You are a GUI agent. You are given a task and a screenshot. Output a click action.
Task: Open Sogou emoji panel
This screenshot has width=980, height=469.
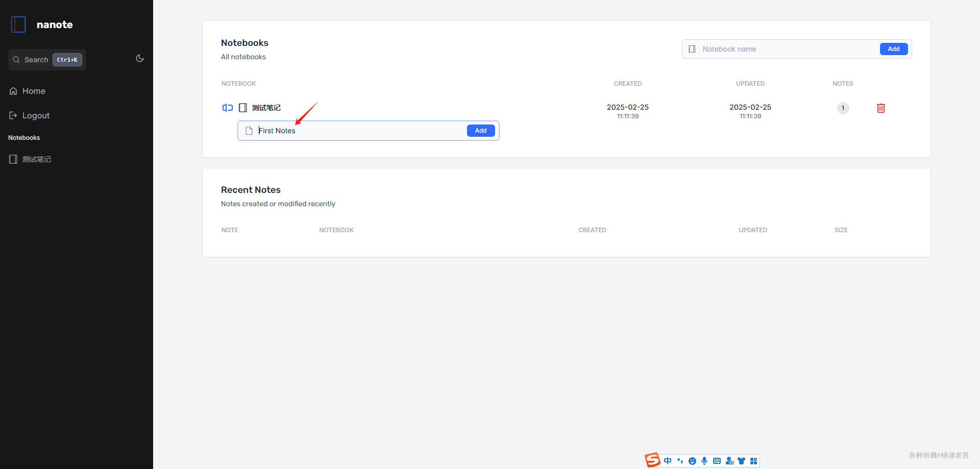692,461
